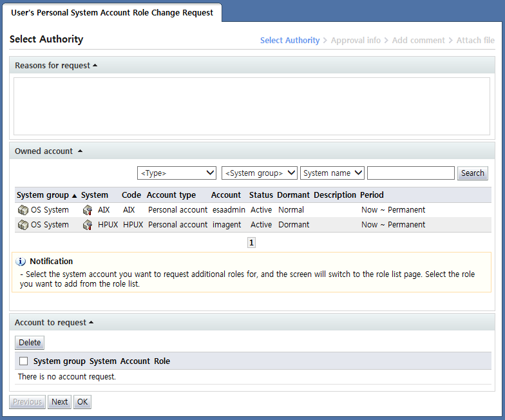Screen dimensions: 505x420
Task: Click the Notification info icon
Action: point(21,262)
